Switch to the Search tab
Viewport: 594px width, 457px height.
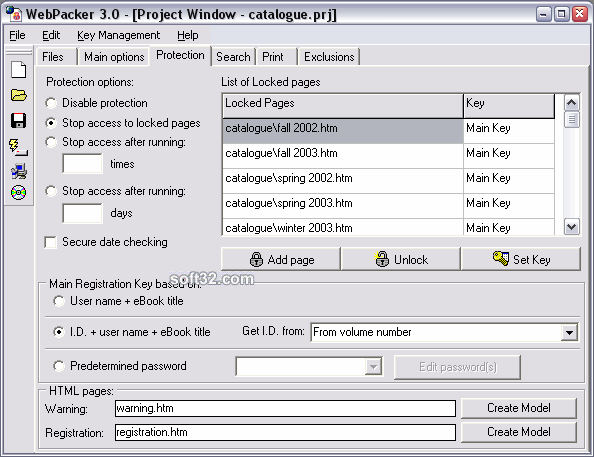[233, 57]
